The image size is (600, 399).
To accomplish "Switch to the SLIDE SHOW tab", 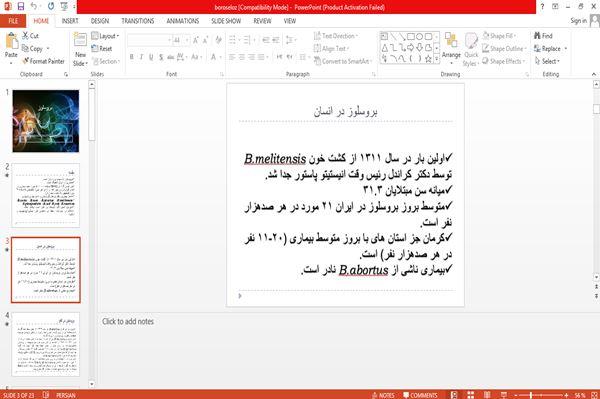I will (226, 21).
